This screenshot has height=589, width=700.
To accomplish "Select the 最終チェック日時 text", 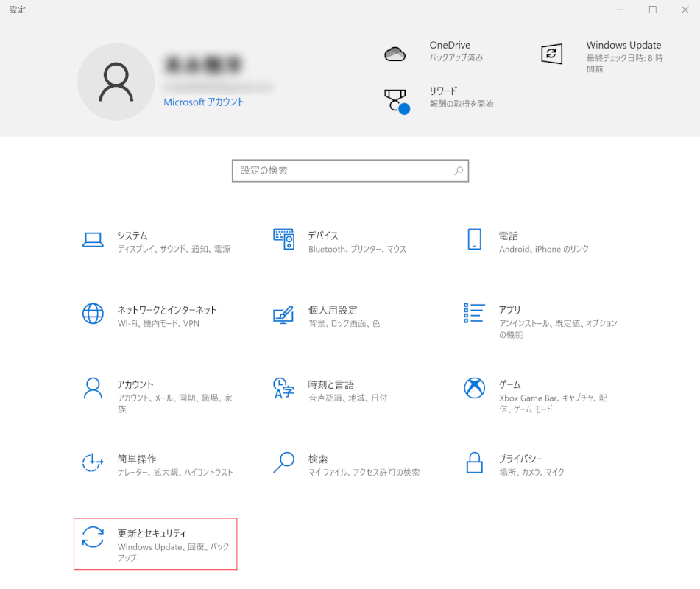I will [x=625, y=63].
